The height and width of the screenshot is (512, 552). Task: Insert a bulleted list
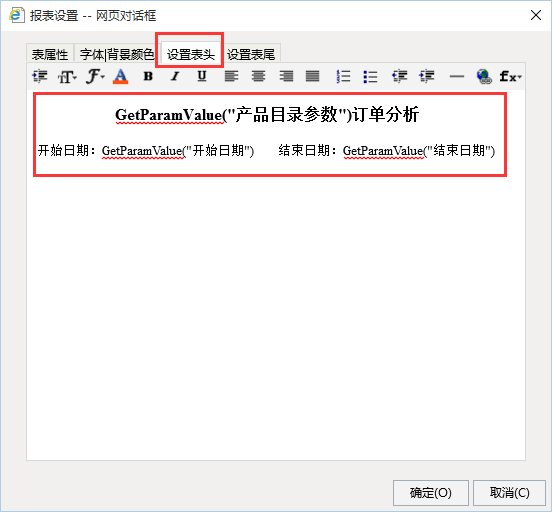click(370, 76)
